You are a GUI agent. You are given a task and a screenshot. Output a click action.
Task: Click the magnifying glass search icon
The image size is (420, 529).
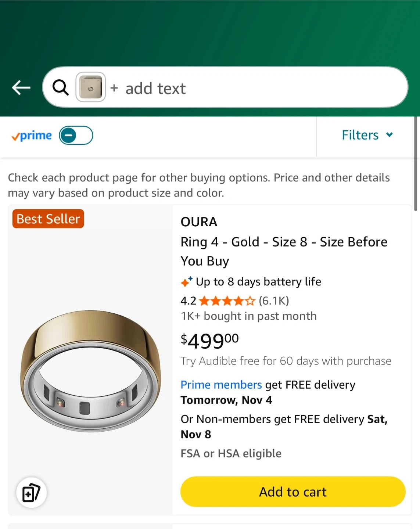coord(60,88)
